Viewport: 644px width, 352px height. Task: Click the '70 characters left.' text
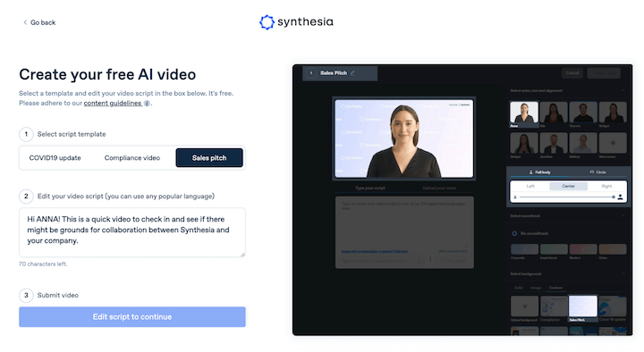point(43,264)
